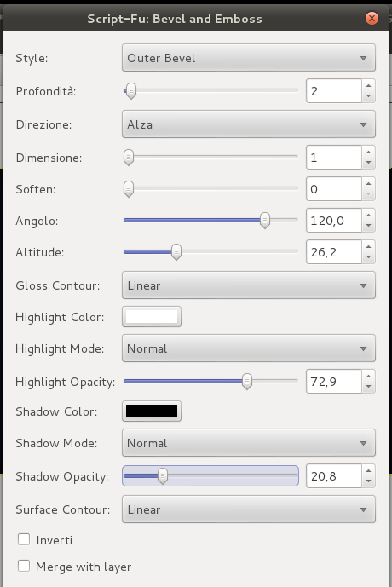Increase Altitude value with up arrow

tap(368, 247)
